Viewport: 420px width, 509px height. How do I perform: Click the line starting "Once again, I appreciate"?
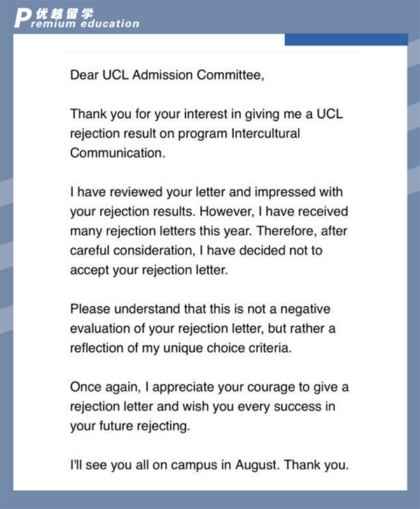[x=210, y=386]
